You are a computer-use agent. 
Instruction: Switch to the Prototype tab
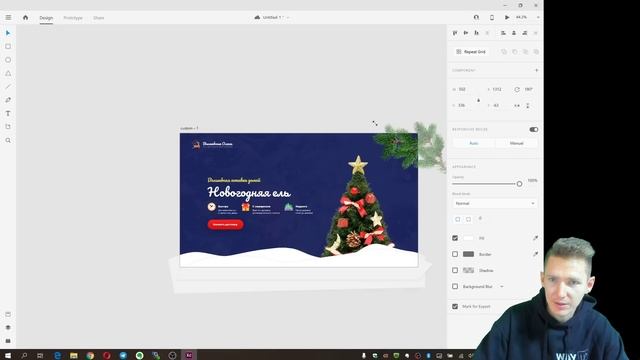point(73,18)
